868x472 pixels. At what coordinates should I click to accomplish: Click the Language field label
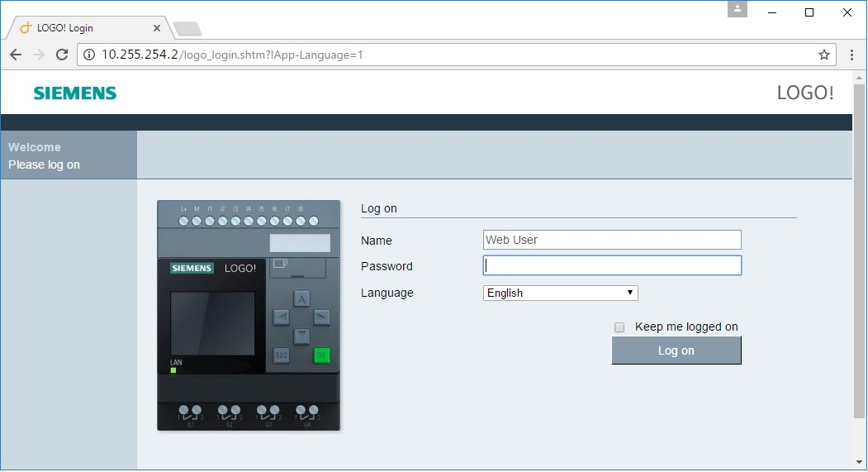[387, 293]
